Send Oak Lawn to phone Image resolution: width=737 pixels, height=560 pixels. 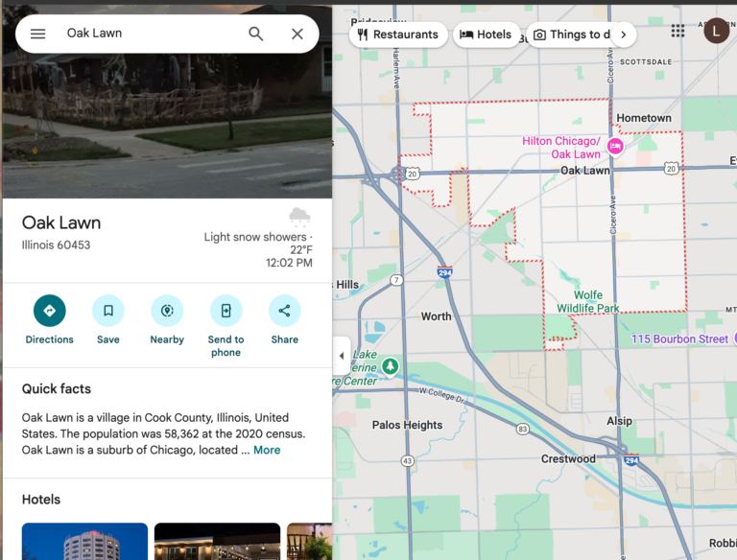[x=226, y=311]
